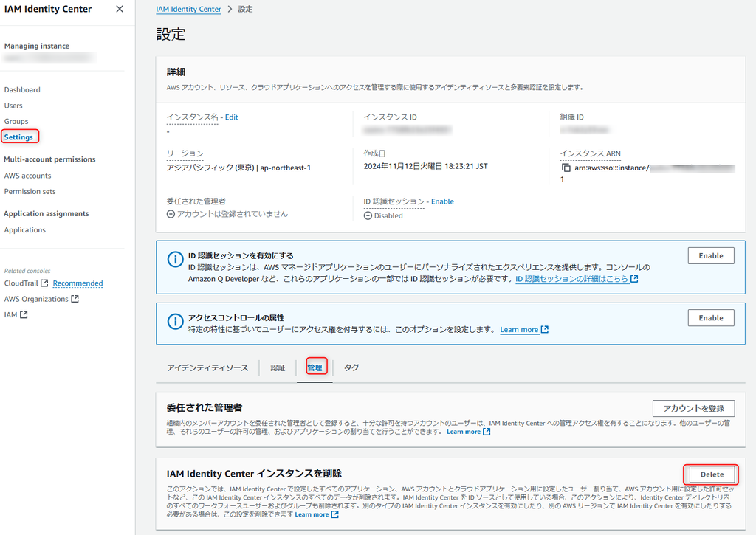Image resolution: width=756 pixels, height=535 pixels.
Task: Click external icon by インスタンスを削除 Learn more
Action: click(x=335, y=515)
